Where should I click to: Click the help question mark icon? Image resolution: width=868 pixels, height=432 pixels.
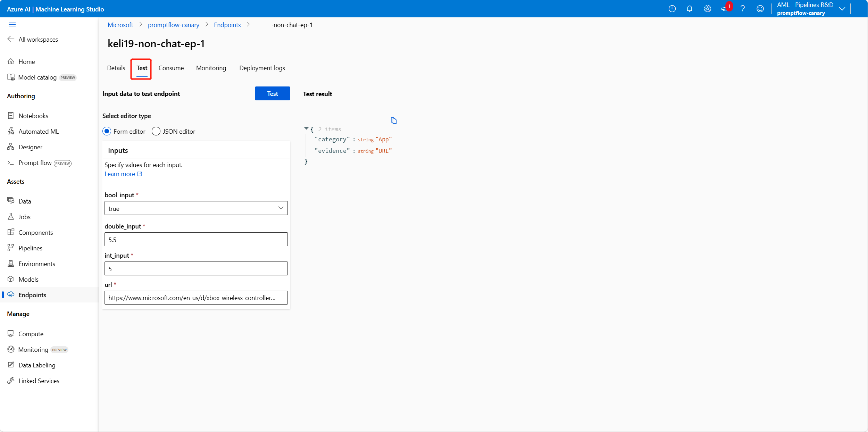coord(742,9)
